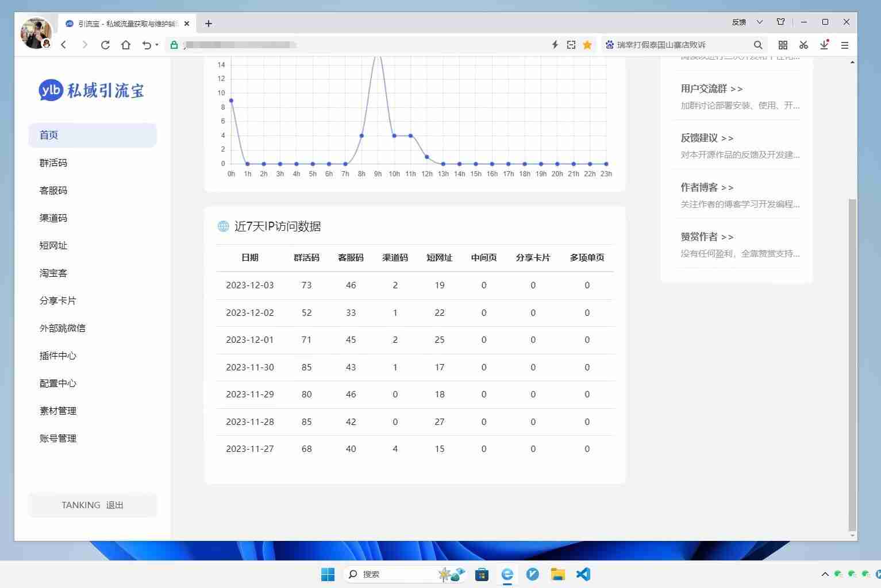Click the magnifier search icon
881x588 pixels.
coord(758,45)
